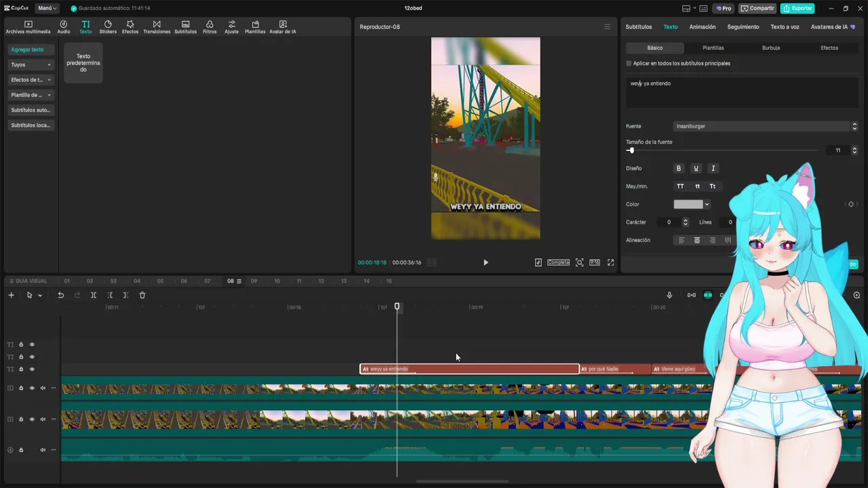Set text to title case (Tt)
Screen dimensions: 868x488
coord(713,186)
